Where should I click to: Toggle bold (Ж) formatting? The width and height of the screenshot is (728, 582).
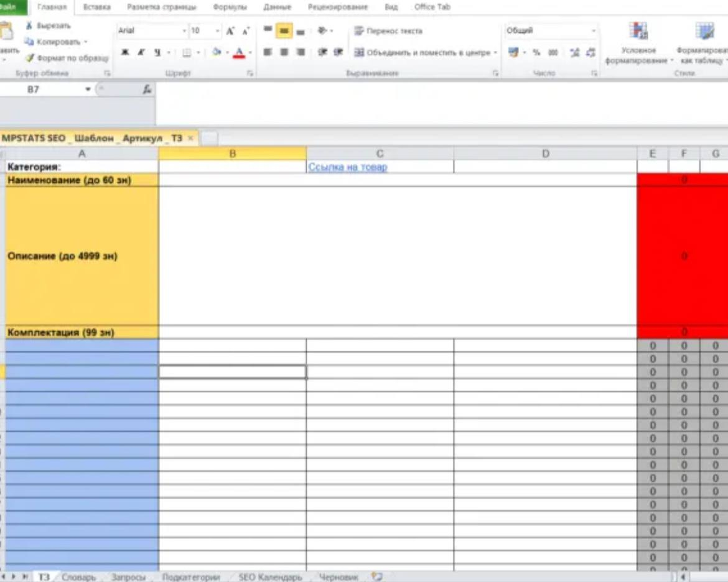pos(125,52)
